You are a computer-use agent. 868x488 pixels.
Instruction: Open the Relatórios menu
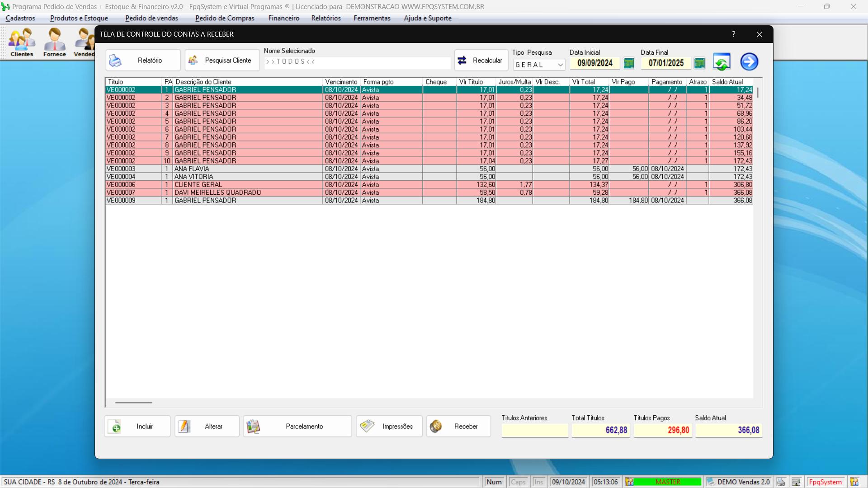pos(326,18)
